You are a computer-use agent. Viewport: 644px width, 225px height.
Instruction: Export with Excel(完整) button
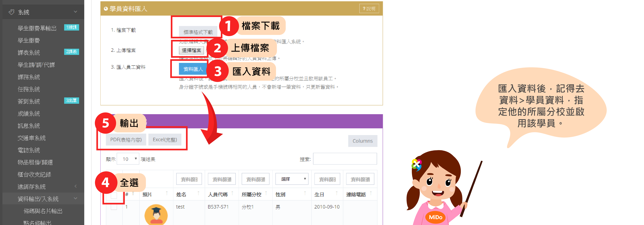[165, 140]
